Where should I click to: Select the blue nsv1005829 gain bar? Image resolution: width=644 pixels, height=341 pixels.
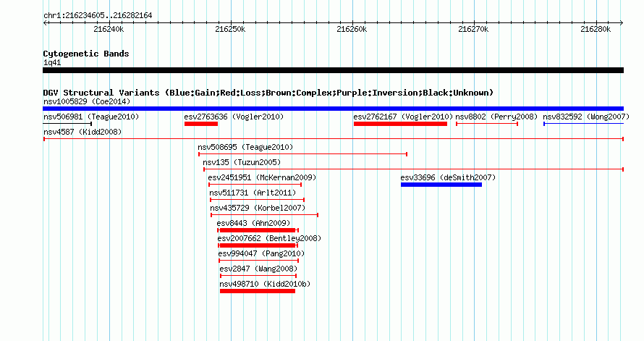333,109
